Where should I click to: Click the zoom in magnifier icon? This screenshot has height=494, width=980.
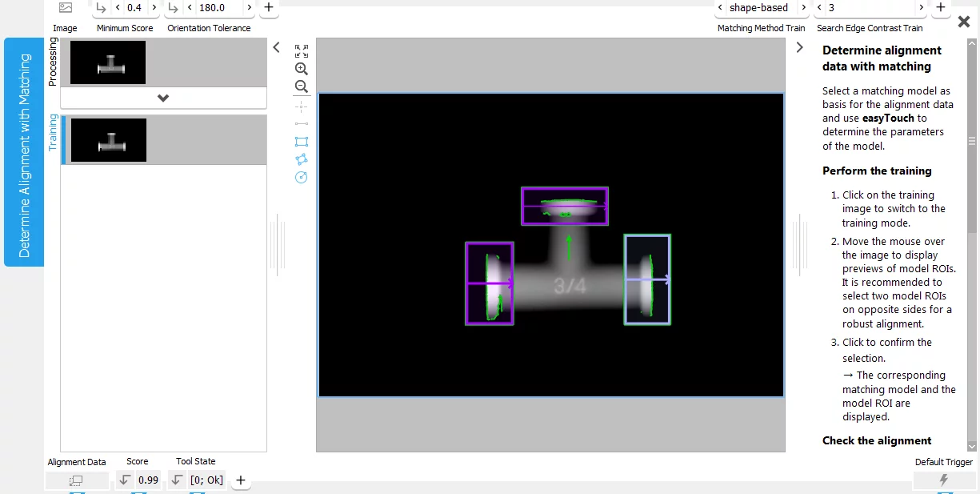[x=302, y=69]
